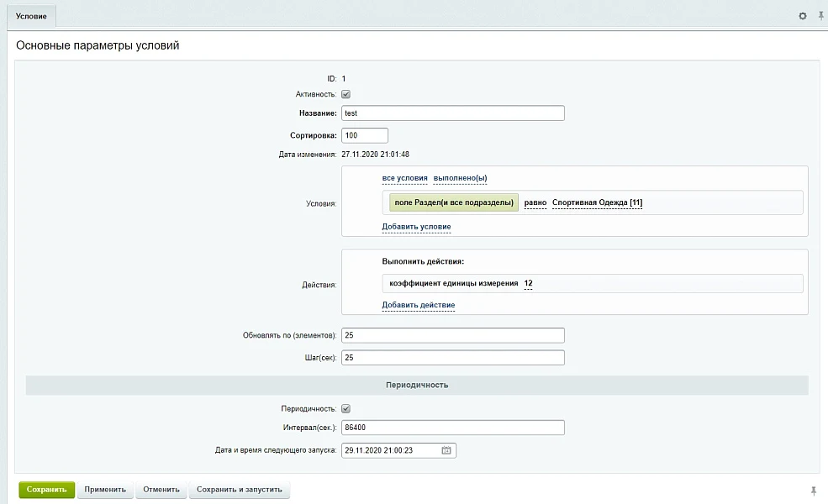Image resolution: width=828 pixels, height=504 pixels.
Task: Focus the 'Обновлять по (элементов)' field
Action: [x=453, y=335]
